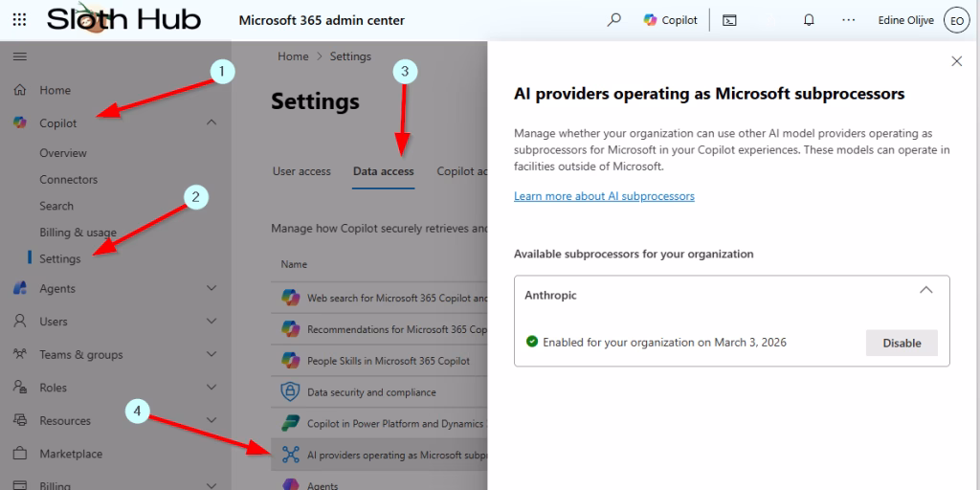
Task: Click the Users icon in sidebar
Action: (20, 322)
